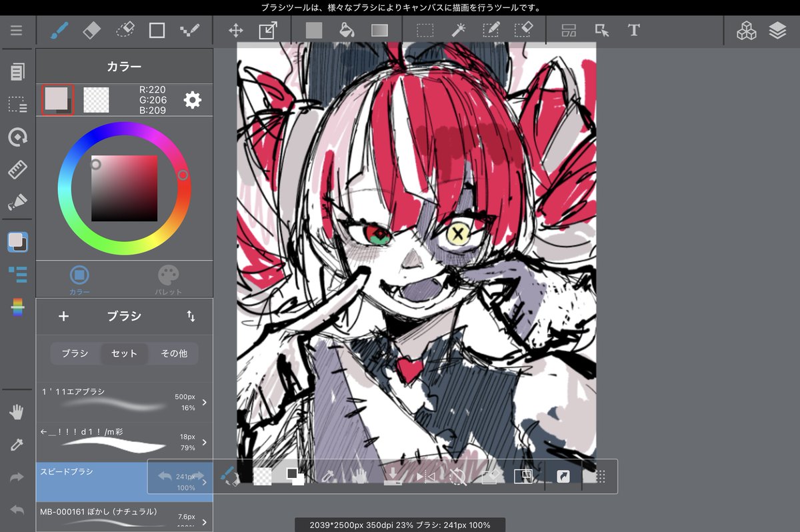800x532 pixels.
Task: Click the Redo arrow in left sidebar
Action: [x=17, y=477]
